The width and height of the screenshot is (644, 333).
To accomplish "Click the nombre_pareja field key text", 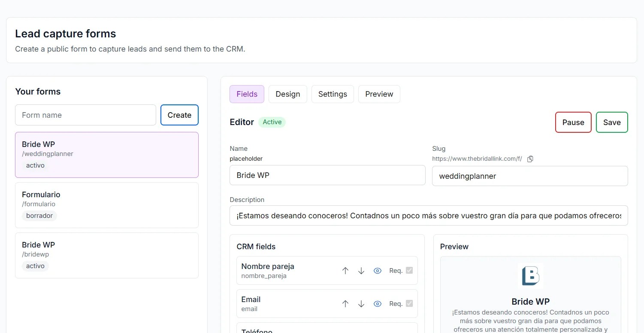I will [264, 276].
